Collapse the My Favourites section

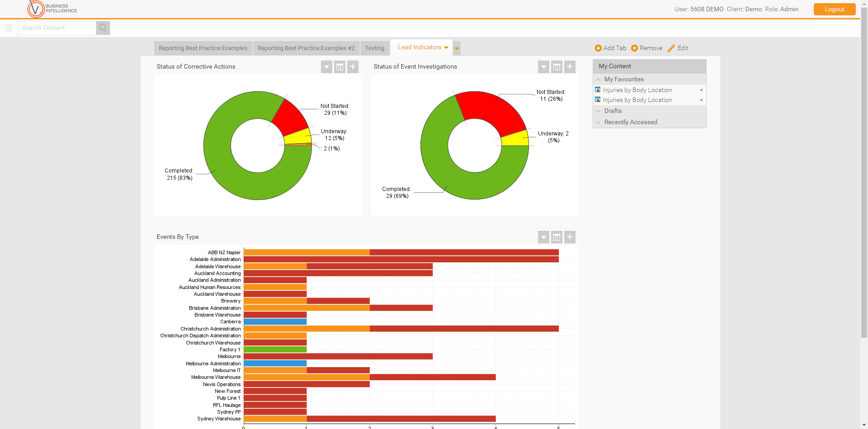(x=598, y=79)
